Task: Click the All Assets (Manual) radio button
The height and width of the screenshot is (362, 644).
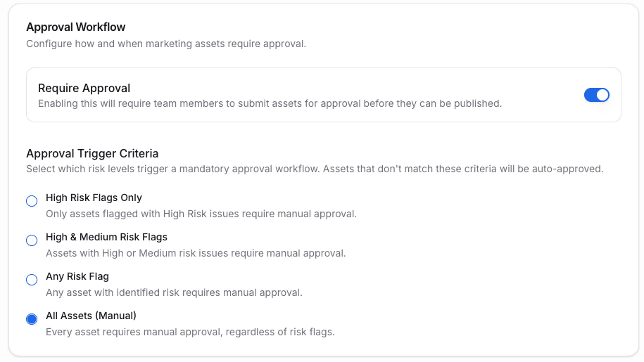Action: [x=32, y=319]
